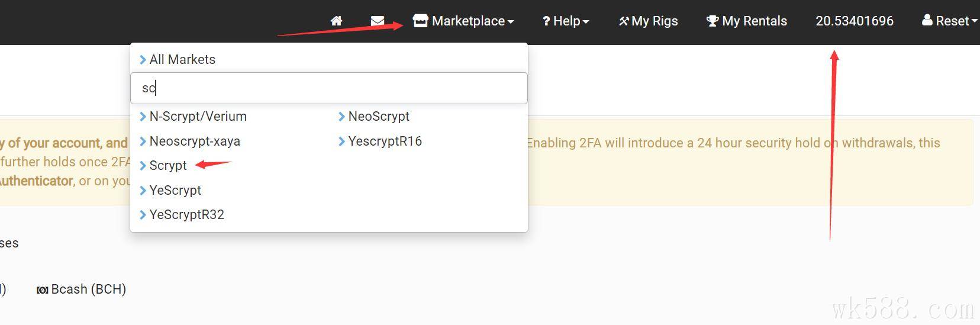Click the Help question mark icon

(x=546, y=21)
